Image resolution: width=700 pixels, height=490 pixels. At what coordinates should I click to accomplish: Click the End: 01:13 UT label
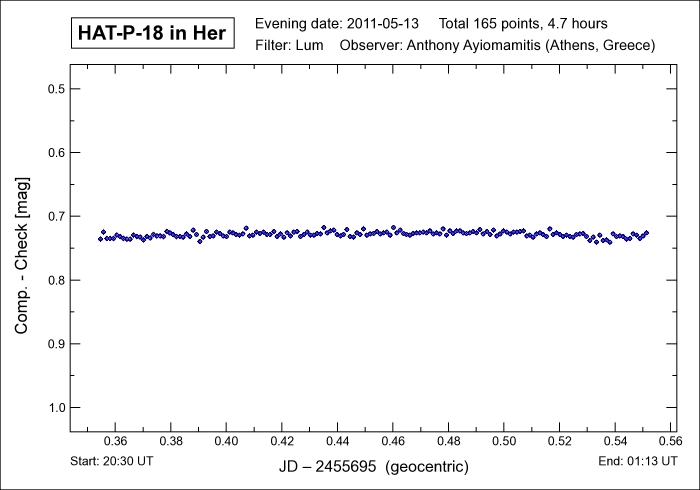click(x=637, y=461)
